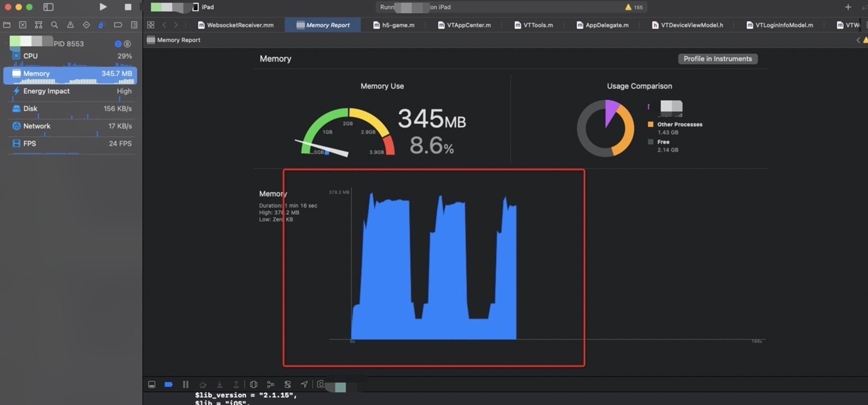Hide the debug area

pyautogui.click(x=152, y=384)
